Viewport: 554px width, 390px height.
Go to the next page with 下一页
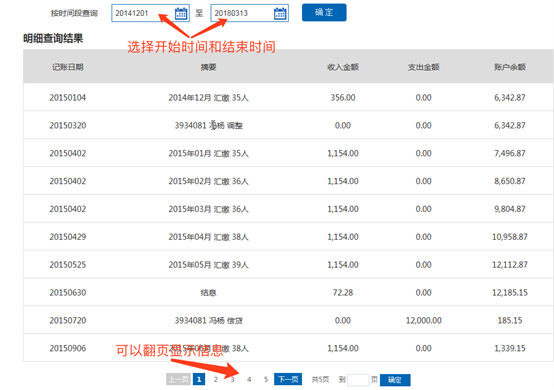[288, 379]
